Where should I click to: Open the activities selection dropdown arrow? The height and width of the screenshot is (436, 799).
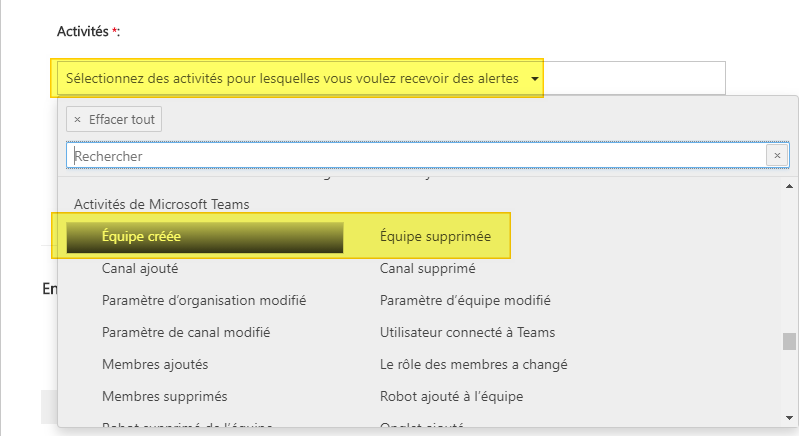tap(536, 79)
